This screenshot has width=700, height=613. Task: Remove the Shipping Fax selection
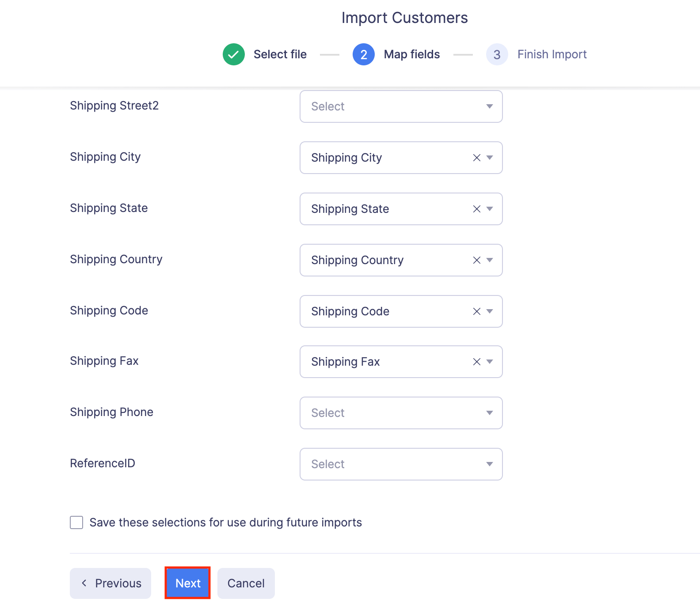coord(476,362)
